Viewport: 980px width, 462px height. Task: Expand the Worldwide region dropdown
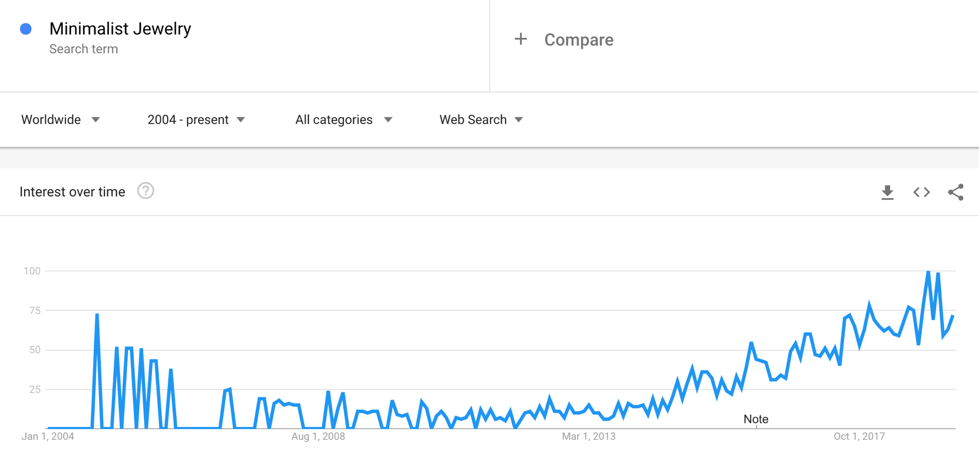tap(60, 120)
